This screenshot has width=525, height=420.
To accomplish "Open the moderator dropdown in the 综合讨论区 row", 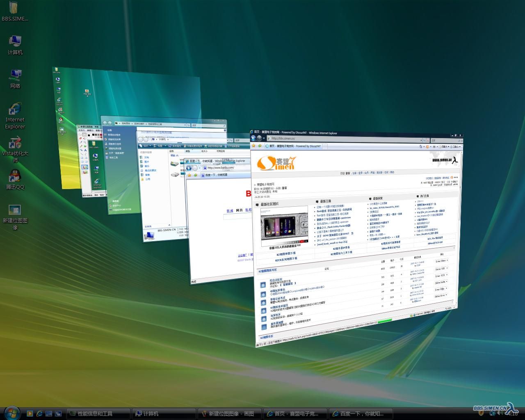I will pyautogui.click(x=442, y=261).
